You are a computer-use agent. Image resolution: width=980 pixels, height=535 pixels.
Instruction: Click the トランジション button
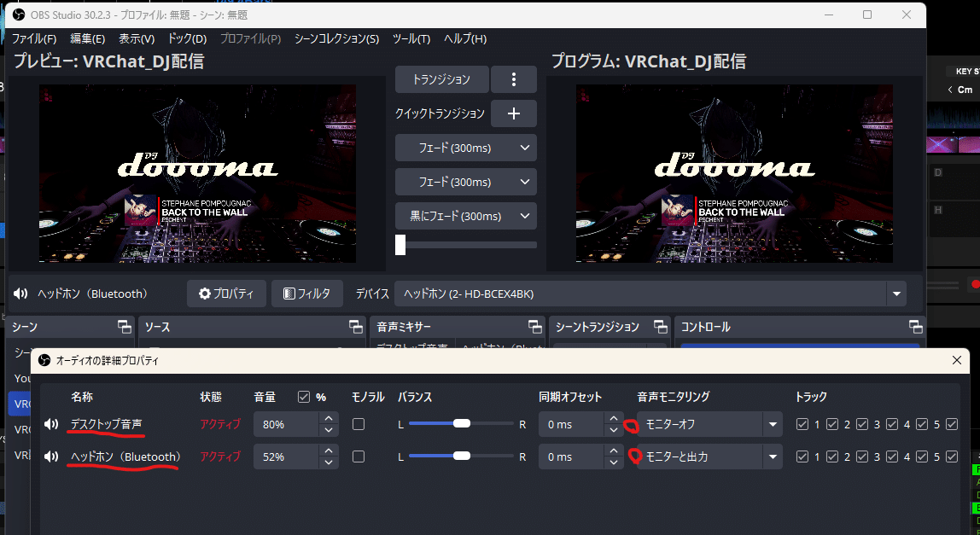(441, 79)
